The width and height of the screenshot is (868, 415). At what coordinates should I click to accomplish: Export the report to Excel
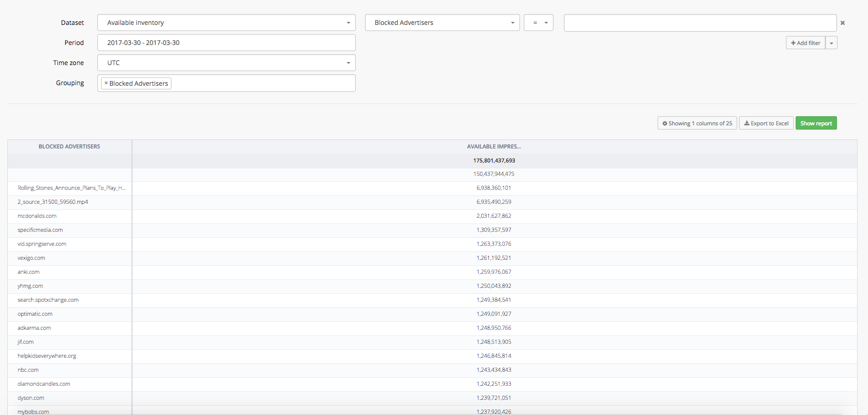[766, 124]
